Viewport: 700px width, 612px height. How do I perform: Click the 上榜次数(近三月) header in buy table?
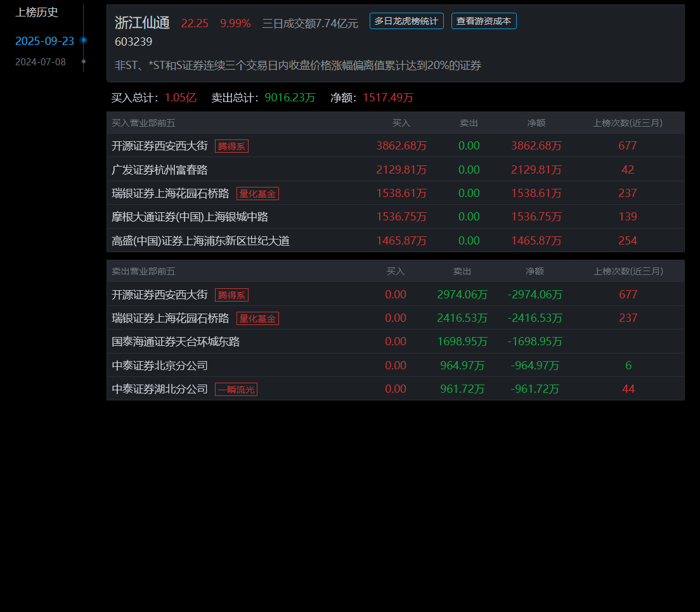(x=628, y=123)
